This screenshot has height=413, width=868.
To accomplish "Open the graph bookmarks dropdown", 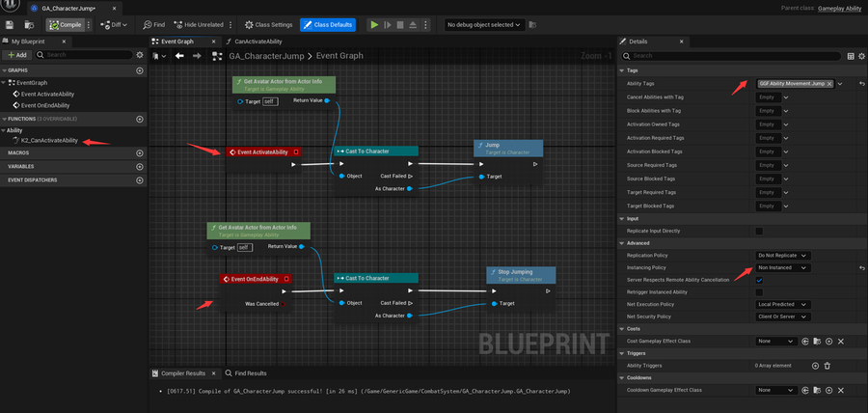I will click(159, 56).
